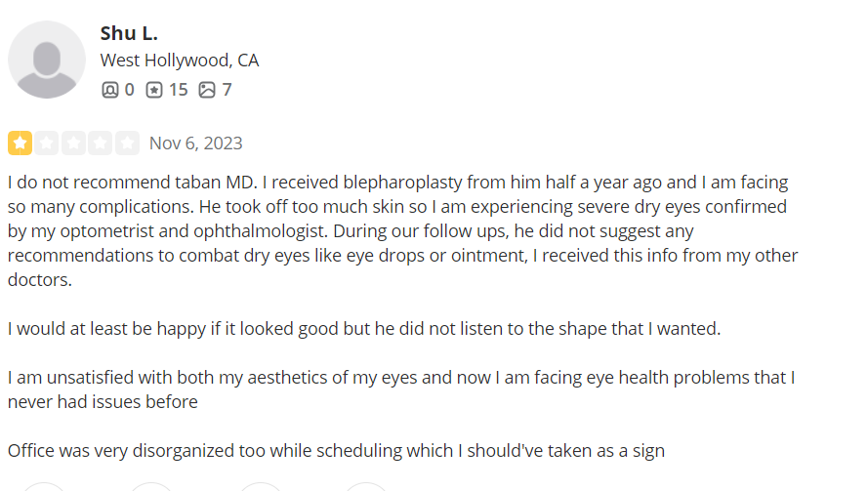Click the paragraph starting "I do not recommend taban MD"
This screenshot has height=491, width=868.
coord(403,230)
